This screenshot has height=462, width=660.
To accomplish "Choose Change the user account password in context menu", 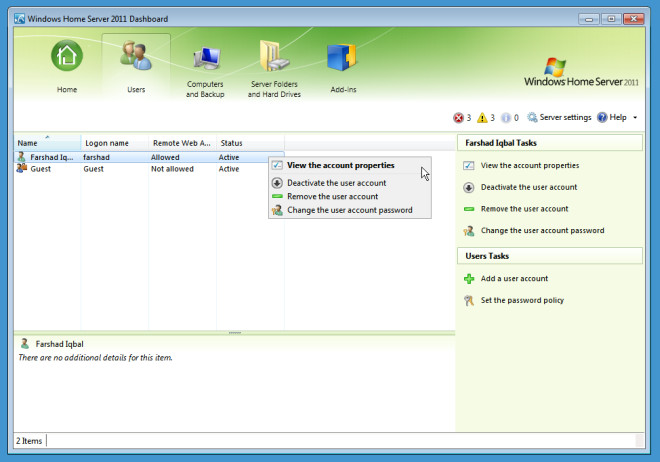I will 350,210.
